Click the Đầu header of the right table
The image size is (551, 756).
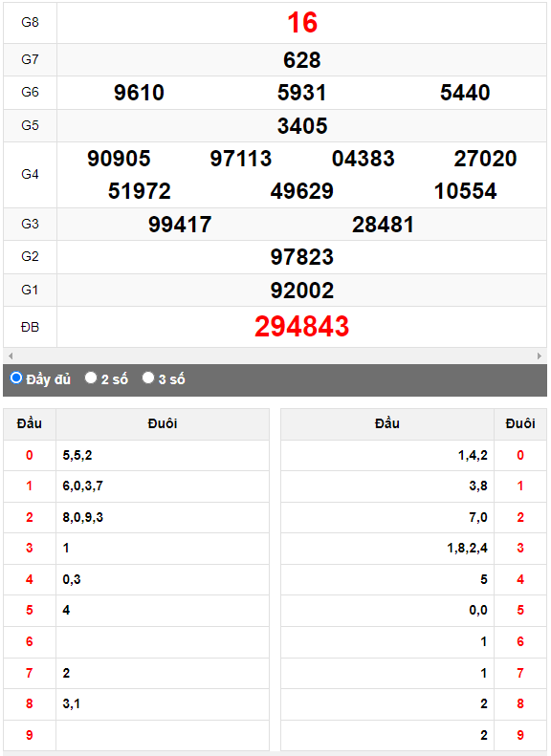pyautogui.click(x=387, y=423)
